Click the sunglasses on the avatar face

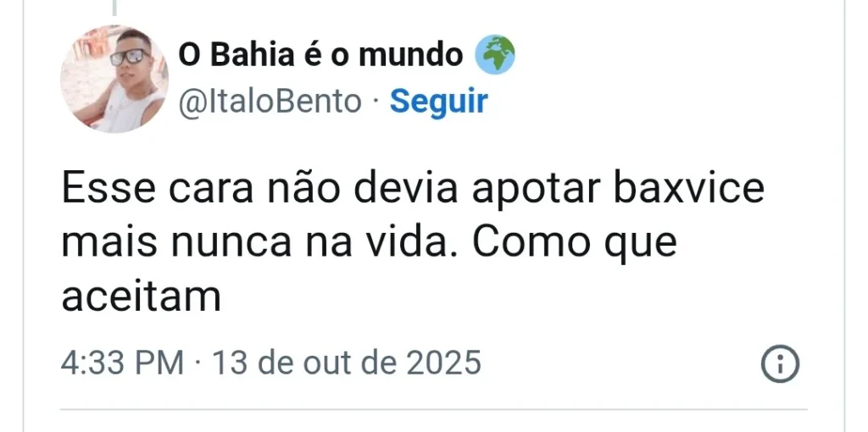tap(129, 58)
